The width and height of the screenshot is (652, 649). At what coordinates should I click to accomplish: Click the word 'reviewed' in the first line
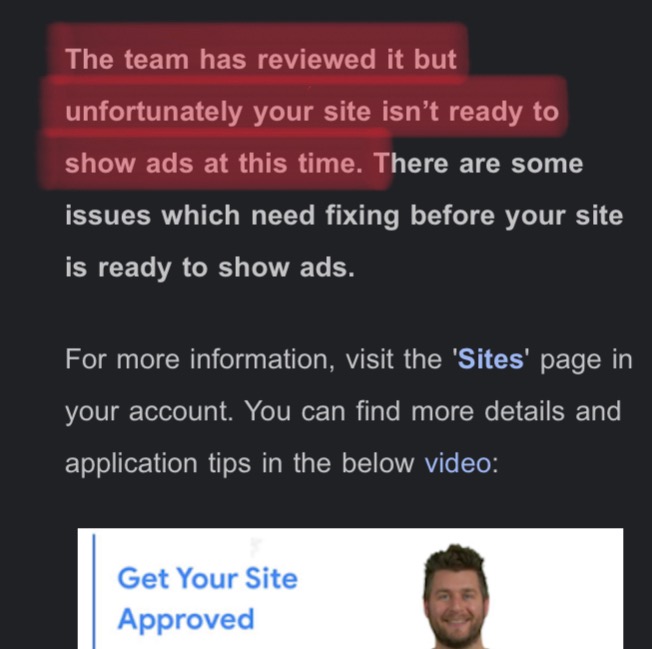coord(316,59)
